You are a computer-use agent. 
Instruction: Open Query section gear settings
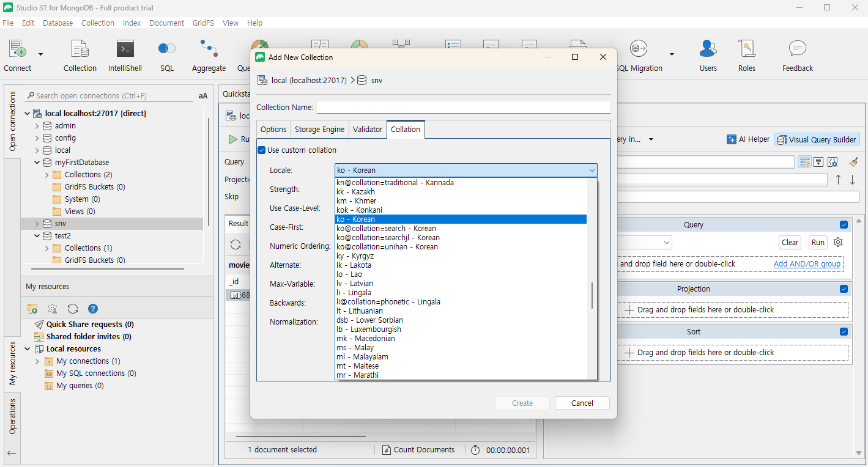click(x=838, y=242)
